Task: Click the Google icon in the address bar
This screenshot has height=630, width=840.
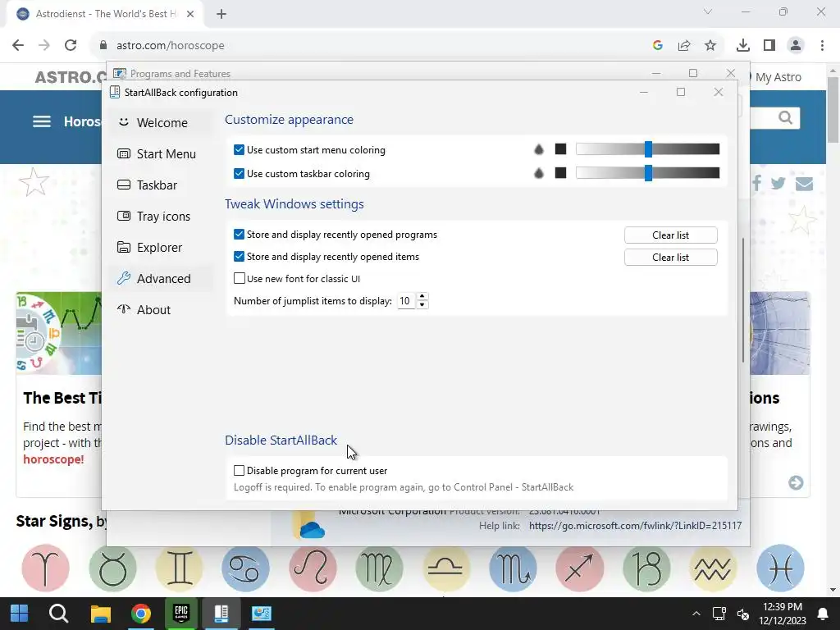Action: [658, 46]
